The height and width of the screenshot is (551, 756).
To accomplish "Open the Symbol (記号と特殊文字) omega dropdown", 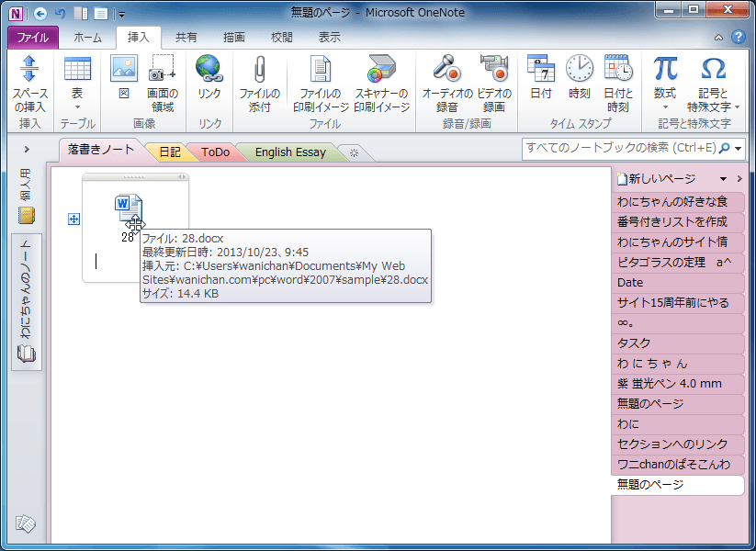I will [x=713, y=84].
